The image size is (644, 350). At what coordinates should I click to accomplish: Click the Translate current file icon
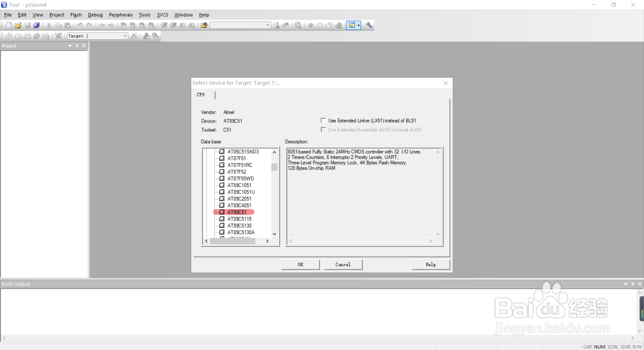(9, 36)
